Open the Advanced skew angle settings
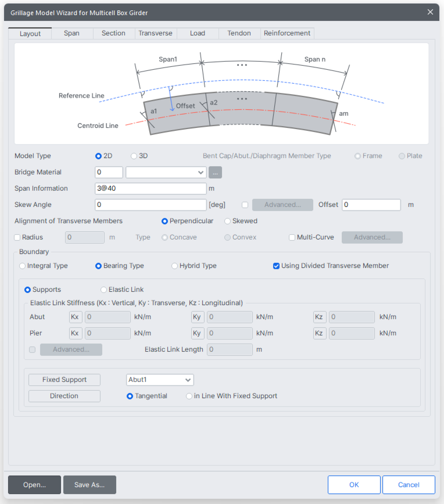The width and height of the screenshot is (444, 504). point(282,205)
